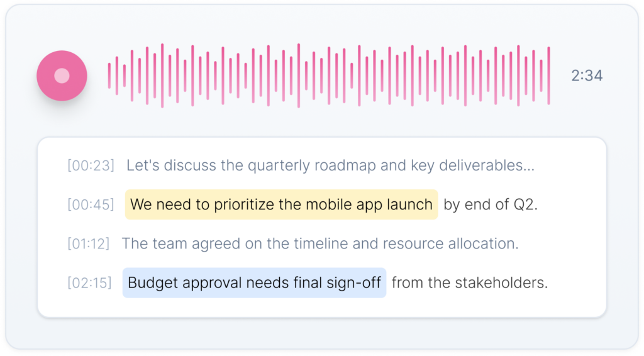Select the yellow highlighted mobile app launch phrase
This screenshot has width=644, height=356.
tap(281, 204)
